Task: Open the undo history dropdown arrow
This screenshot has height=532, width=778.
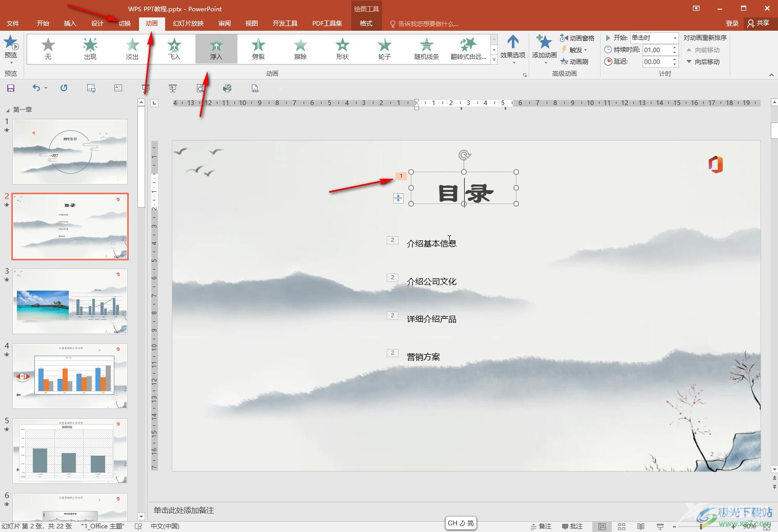Action: tap(46, 88)
